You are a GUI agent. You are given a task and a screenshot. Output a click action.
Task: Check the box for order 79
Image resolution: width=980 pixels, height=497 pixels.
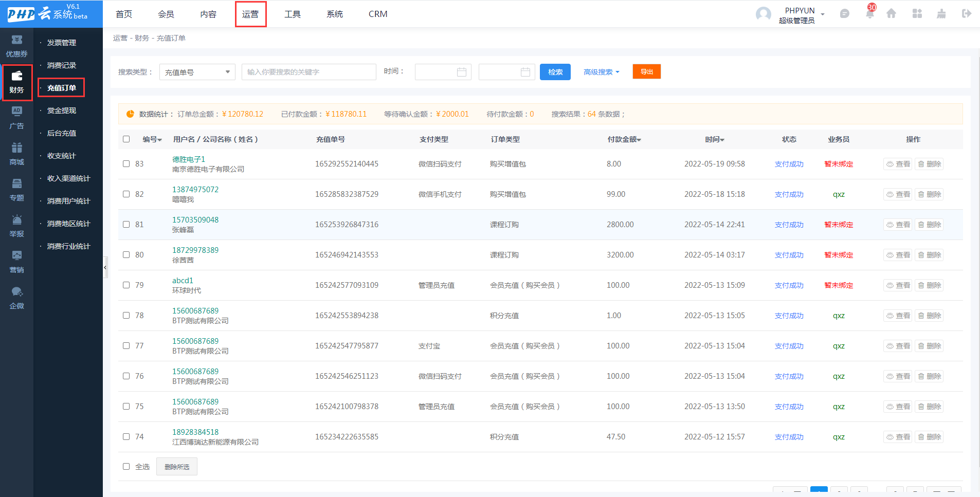[x=126, y=285]
